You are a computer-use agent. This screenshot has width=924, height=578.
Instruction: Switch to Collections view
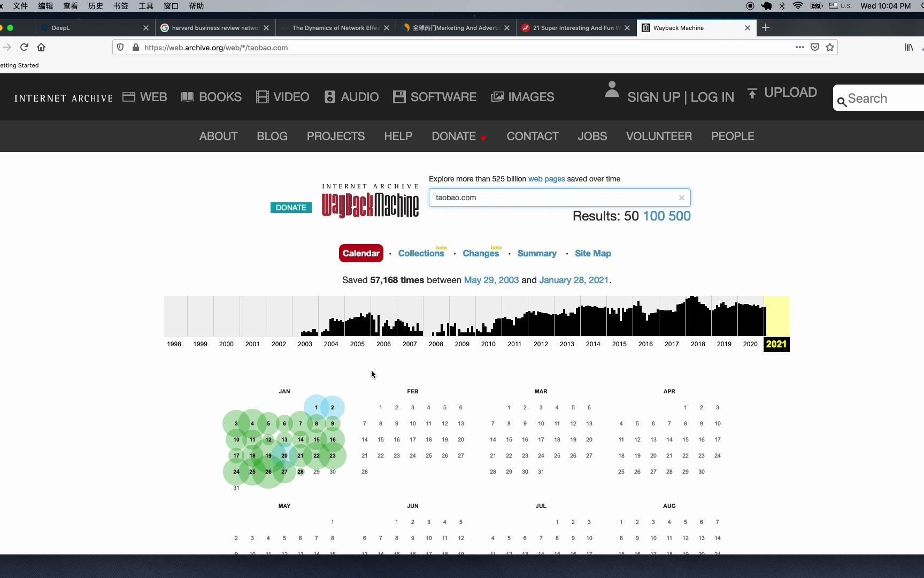(421, 253)
